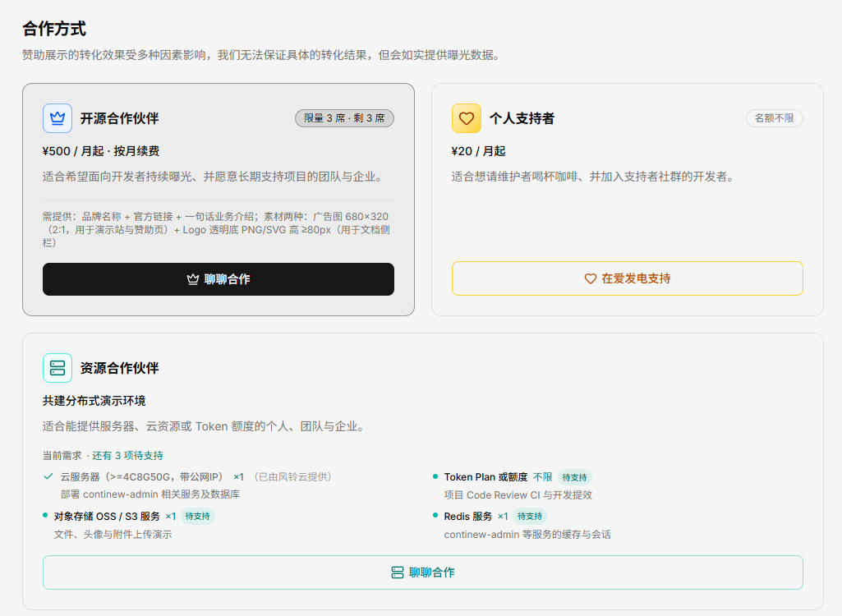The height and width of the screenshot is (616, 842).
Task: Click the 不限 label after Token Plan
Action: click(542, 477)
